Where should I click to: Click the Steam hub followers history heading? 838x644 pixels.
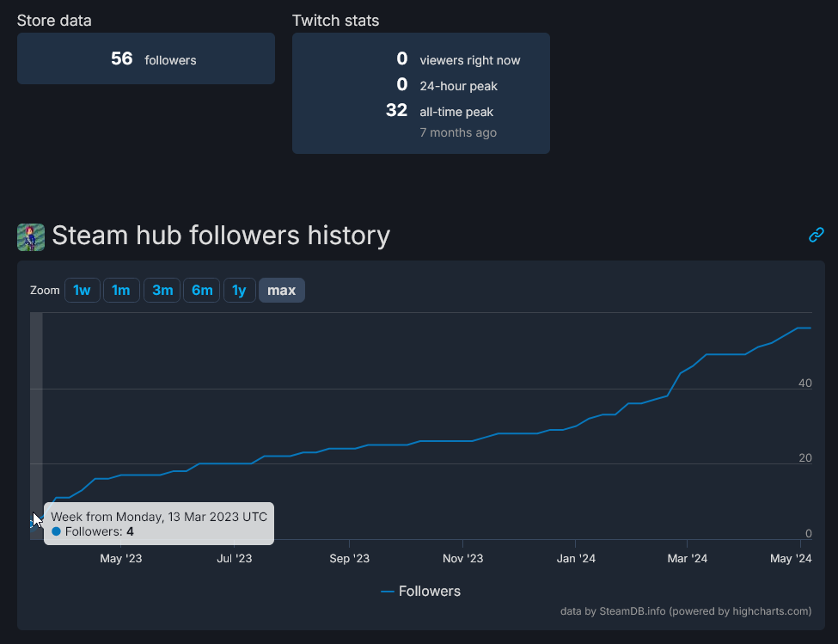[x=221, y=235]
